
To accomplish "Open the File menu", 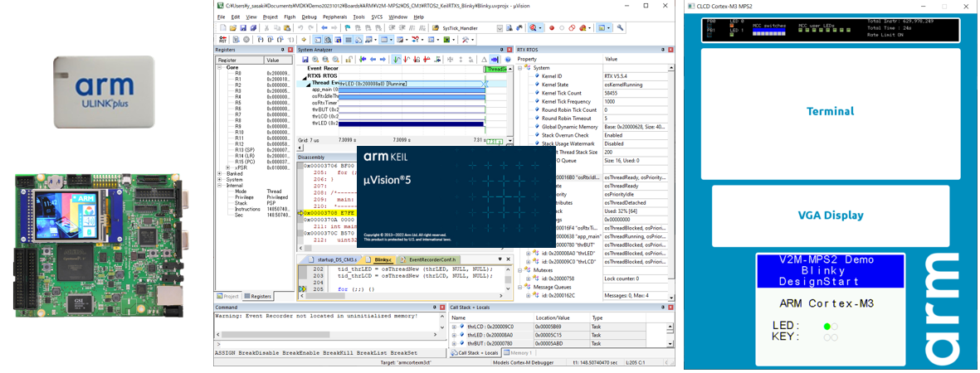I will (x=222, y=17).
